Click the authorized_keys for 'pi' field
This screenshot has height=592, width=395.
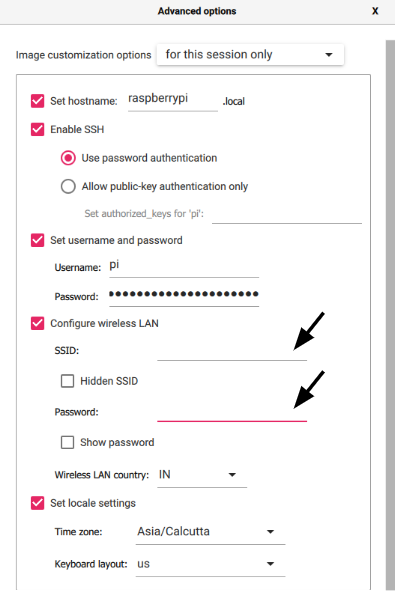coord(287,214)
